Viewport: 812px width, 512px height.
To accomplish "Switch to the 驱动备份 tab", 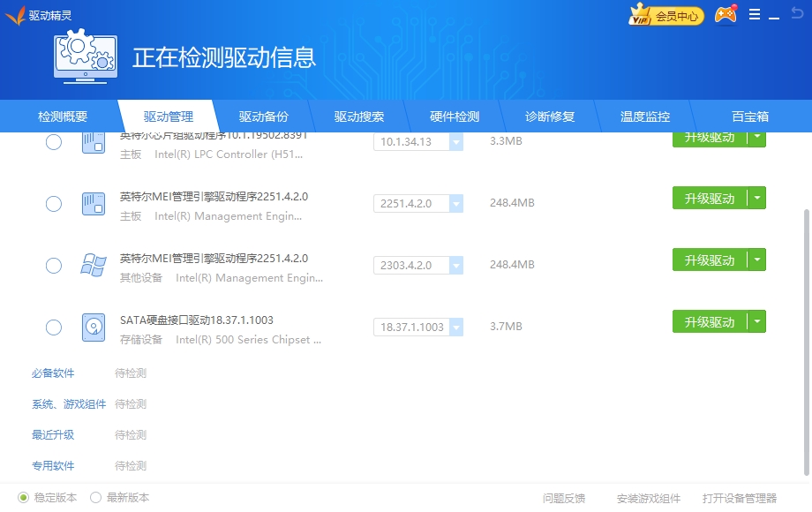I will [264, 117].
